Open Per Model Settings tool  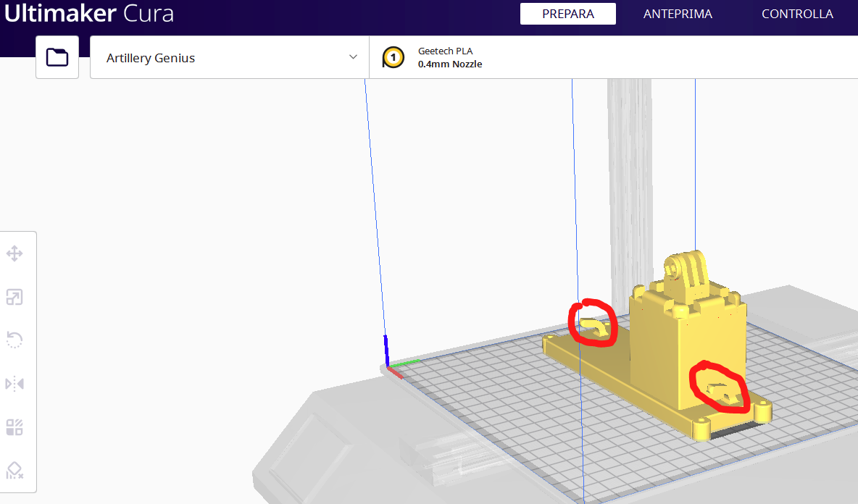14,427
